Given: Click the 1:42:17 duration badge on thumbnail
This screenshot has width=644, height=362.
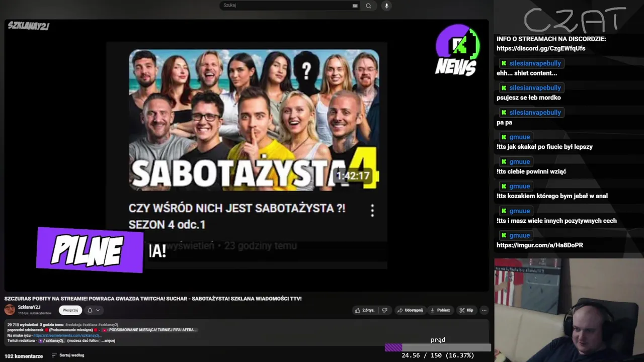Looking at the screenshot, I should pyautogui.click(x=353, y=176).
